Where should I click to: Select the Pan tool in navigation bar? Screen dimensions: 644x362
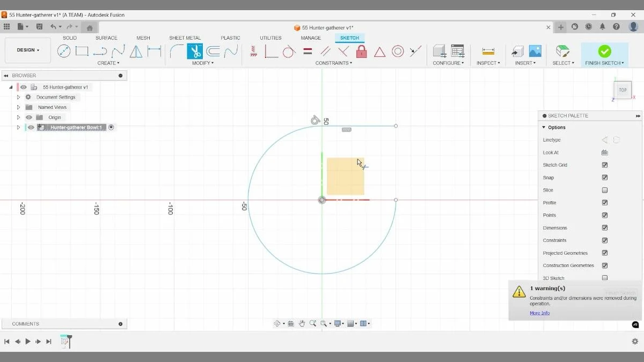[302, 323]
